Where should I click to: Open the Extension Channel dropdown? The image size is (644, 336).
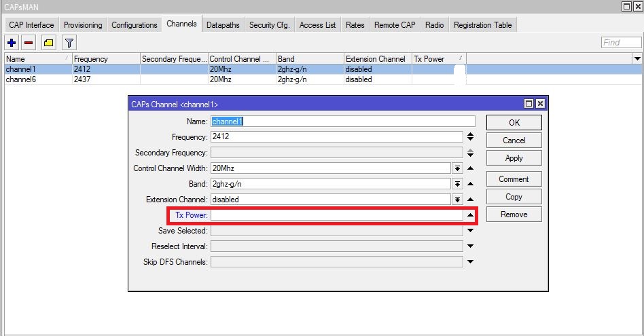457,200
